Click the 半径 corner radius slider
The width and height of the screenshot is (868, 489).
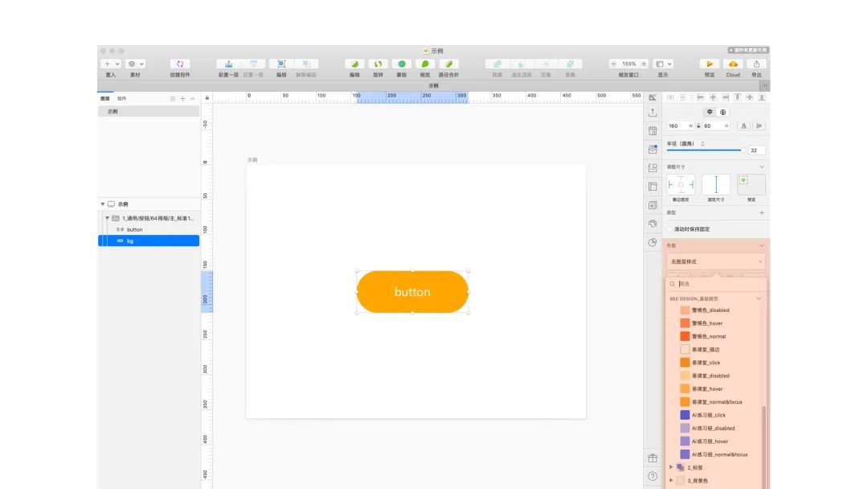pos(706,150)
